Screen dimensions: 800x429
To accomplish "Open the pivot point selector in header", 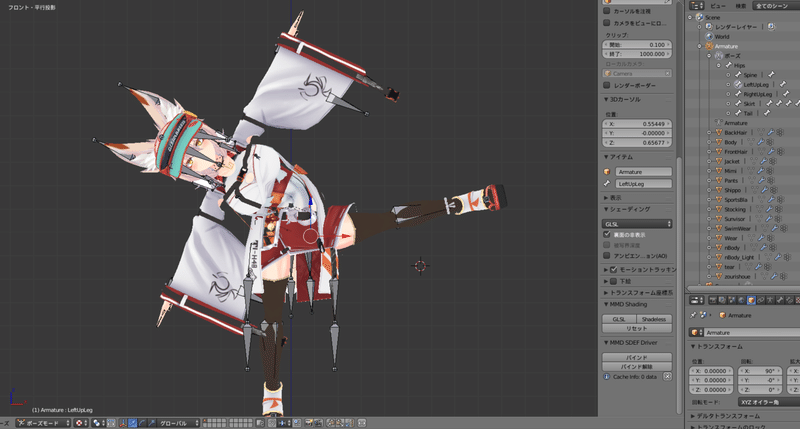I will tap(99, 423).
